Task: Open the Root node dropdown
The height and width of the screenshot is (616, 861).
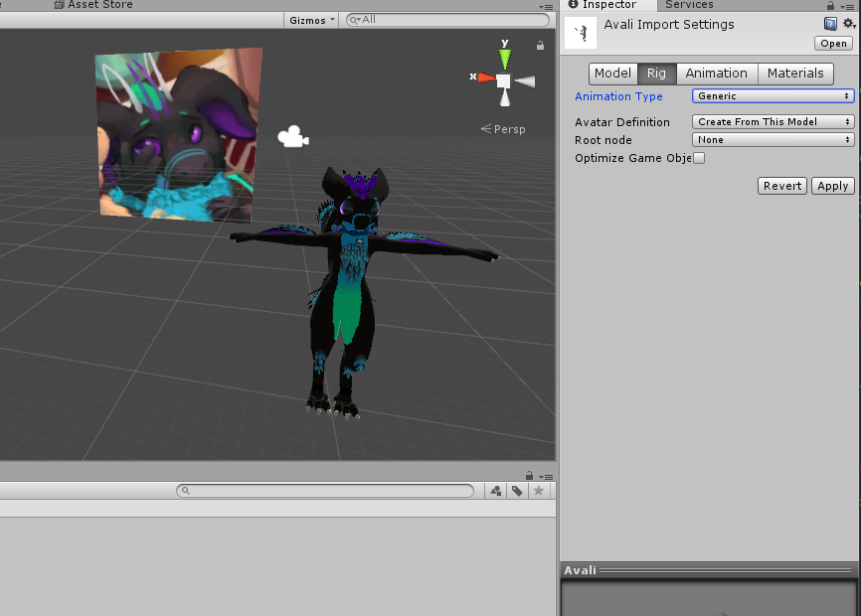Action: point(773,140)
